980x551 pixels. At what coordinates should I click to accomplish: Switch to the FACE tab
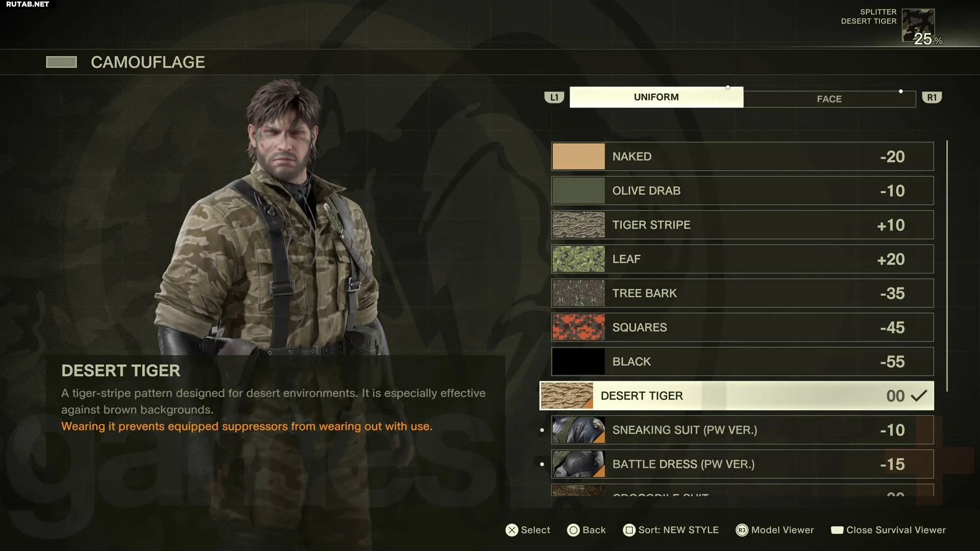click(x=829, y=99)
